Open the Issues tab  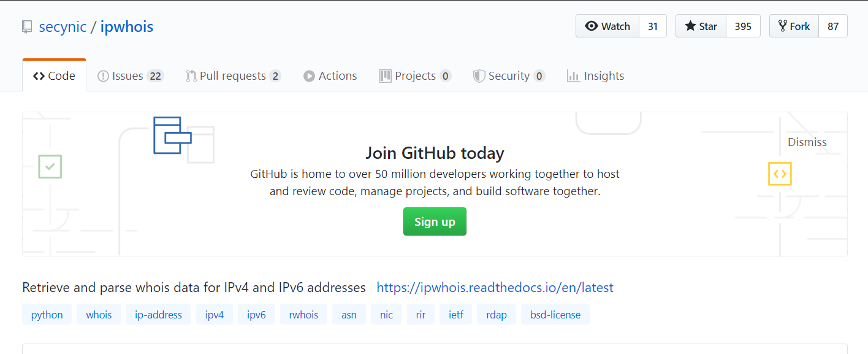pos(131,76)
